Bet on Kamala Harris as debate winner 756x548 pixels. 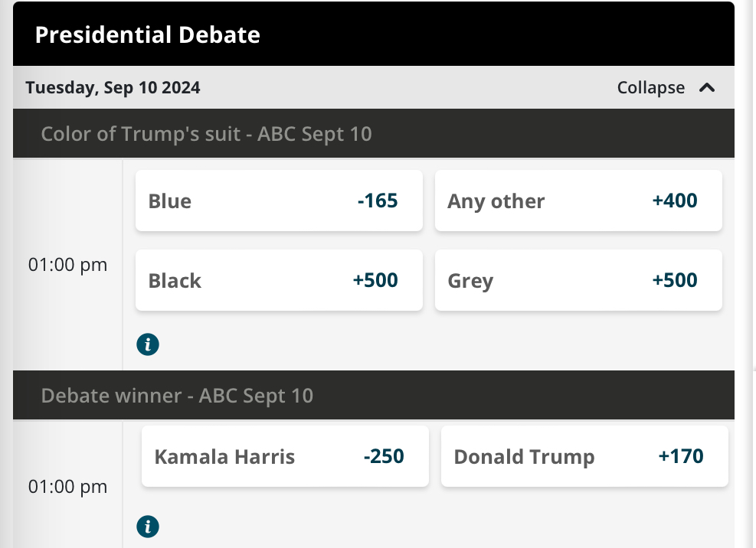click(x=285, y=456)
